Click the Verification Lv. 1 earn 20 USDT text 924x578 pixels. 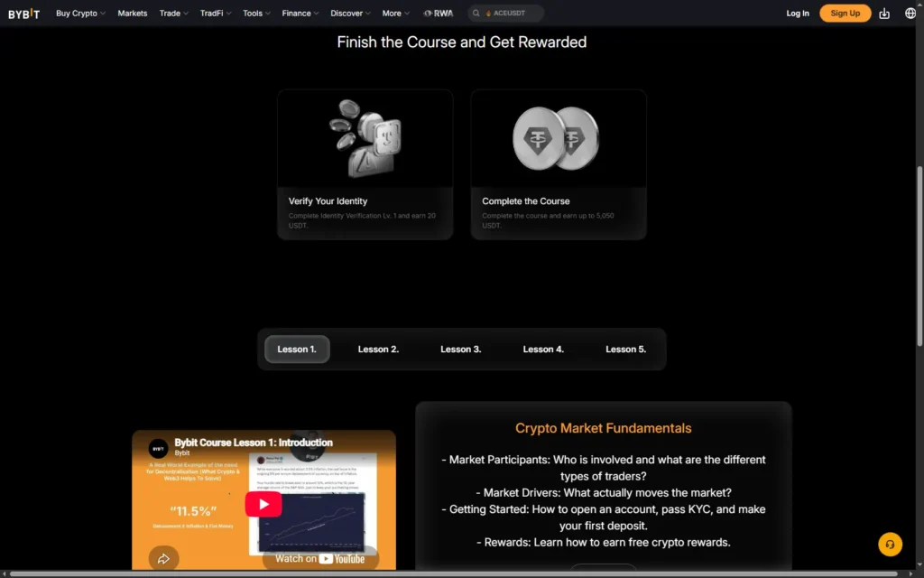click(362, 220)
